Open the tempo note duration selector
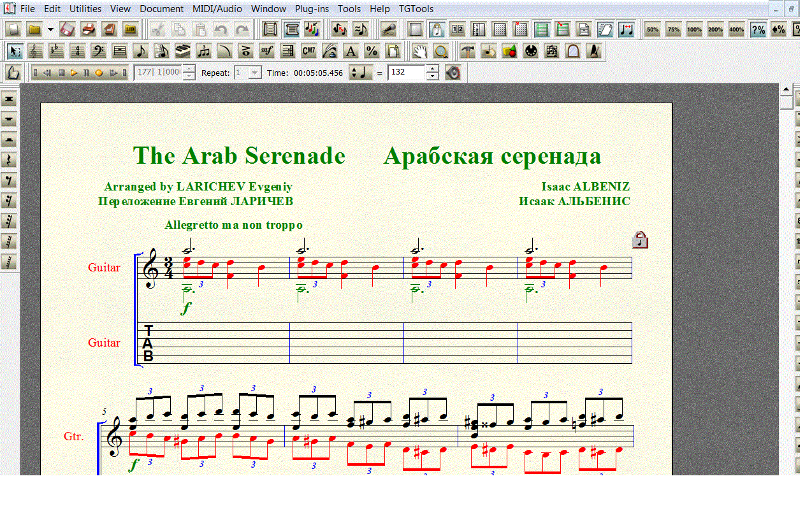 [x=361, y=73]
